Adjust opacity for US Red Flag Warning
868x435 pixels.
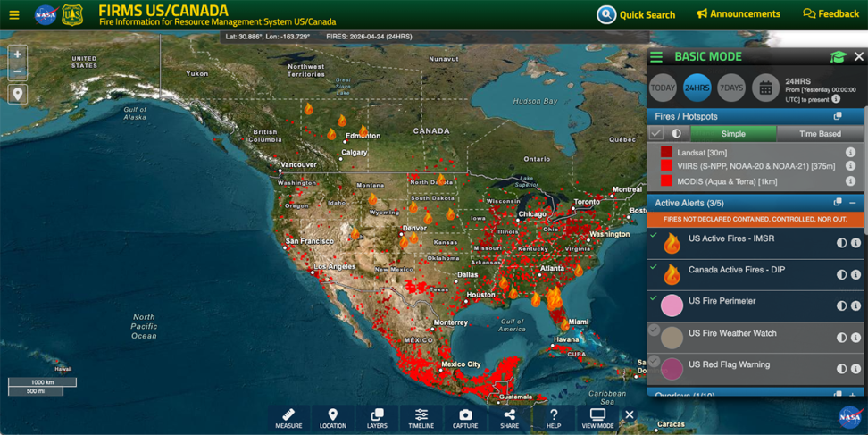pyautogui.click(x=841, y=369)
